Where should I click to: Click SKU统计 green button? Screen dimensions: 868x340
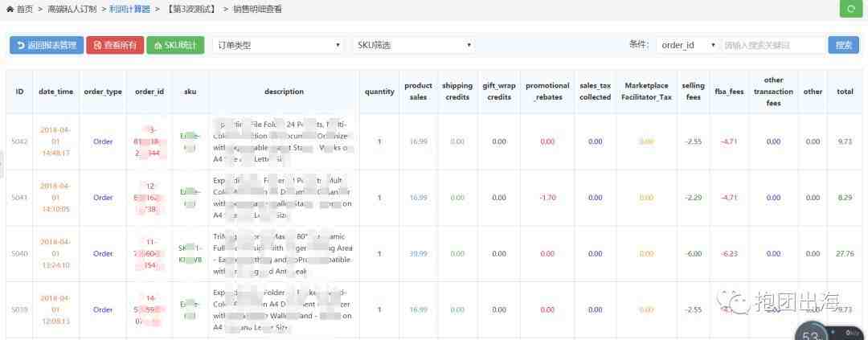(175, 45)
